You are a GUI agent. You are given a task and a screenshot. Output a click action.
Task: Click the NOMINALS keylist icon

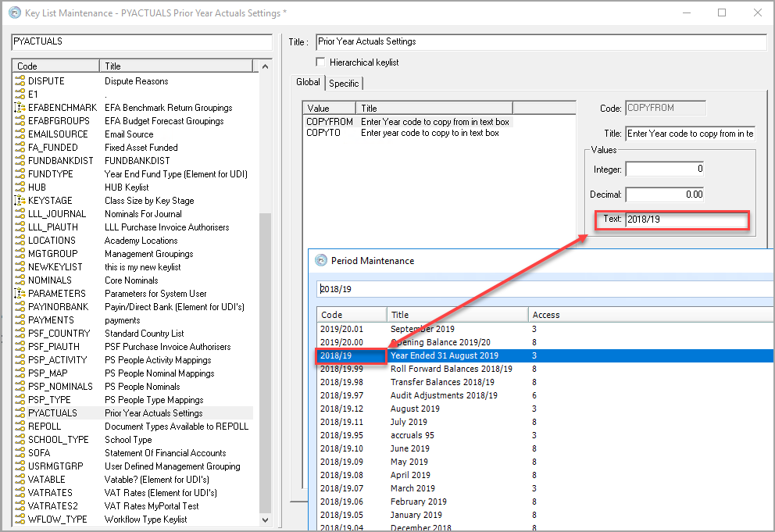[20, 280]
